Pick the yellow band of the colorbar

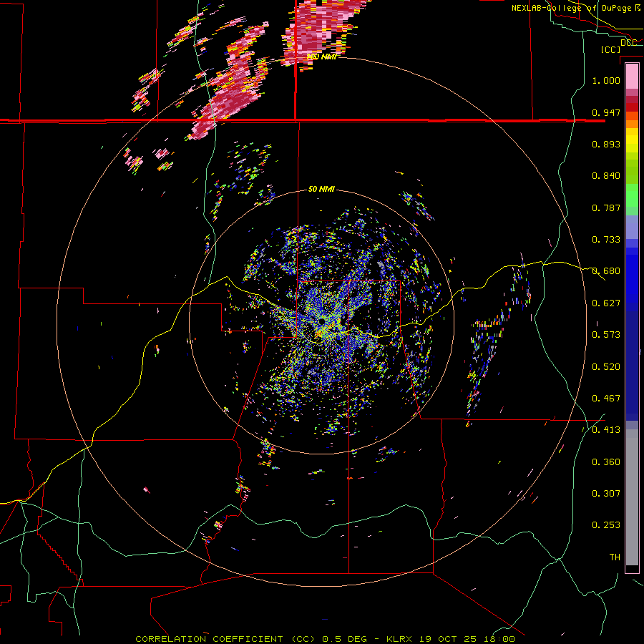pyautogui.click(x=632, y=140)
